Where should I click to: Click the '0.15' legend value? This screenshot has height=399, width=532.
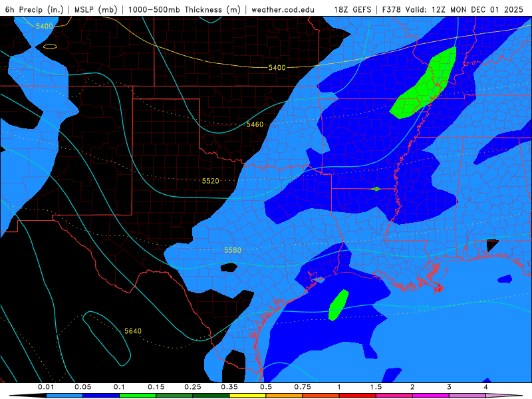[x=156, y=387]
